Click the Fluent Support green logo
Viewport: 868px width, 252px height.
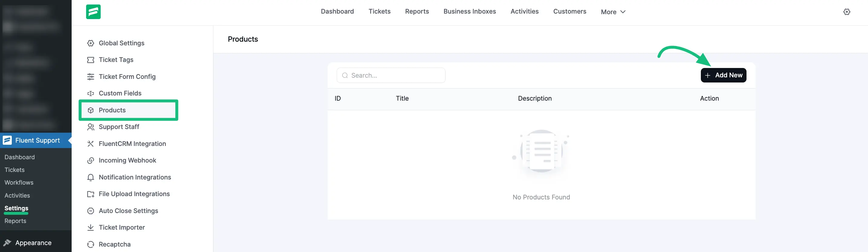pyautogui.click(x=93, y=12)
